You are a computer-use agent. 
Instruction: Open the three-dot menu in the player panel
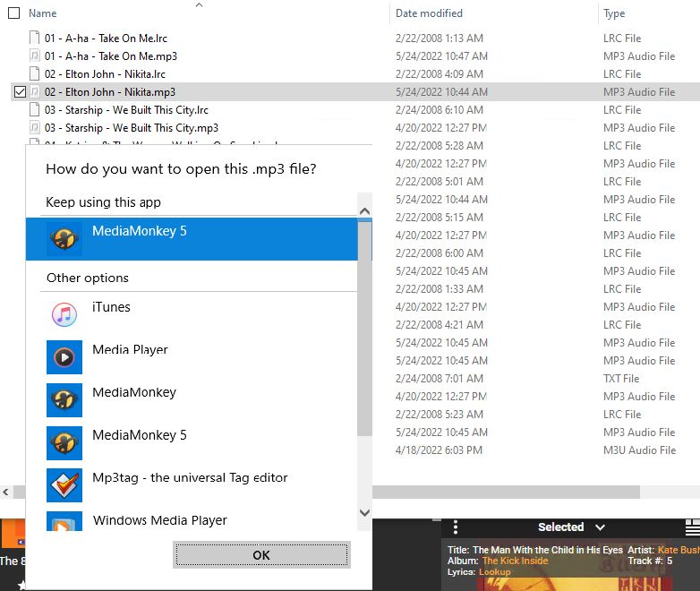[456, 527]
